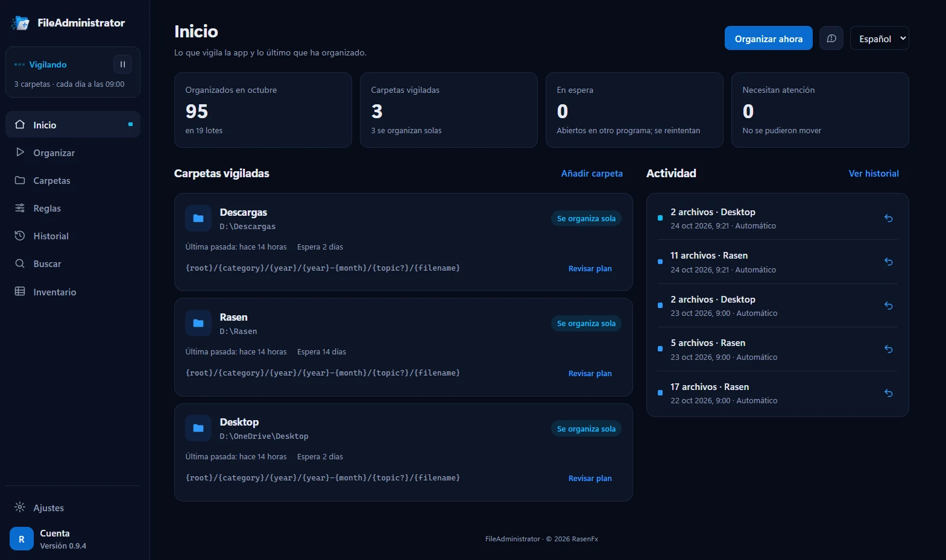Image resolution: width=946 pixels, height=560 pixels.
Task: Click the Desktop folder icon
Action: click(198, 428)
